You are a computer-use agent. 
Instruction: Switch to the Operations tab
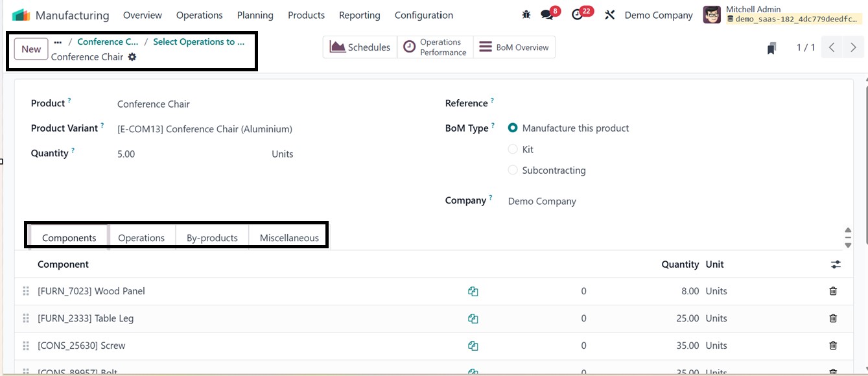[141, 238]
